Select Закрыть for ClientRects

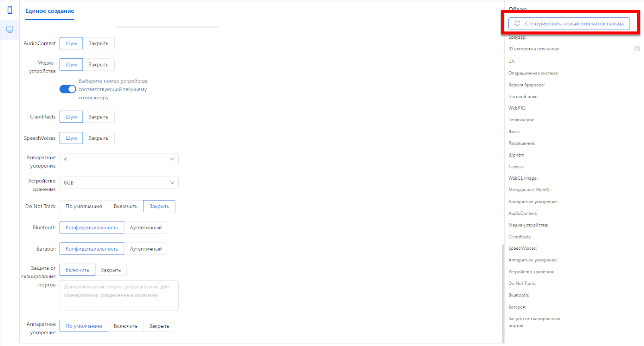(99, 117)
